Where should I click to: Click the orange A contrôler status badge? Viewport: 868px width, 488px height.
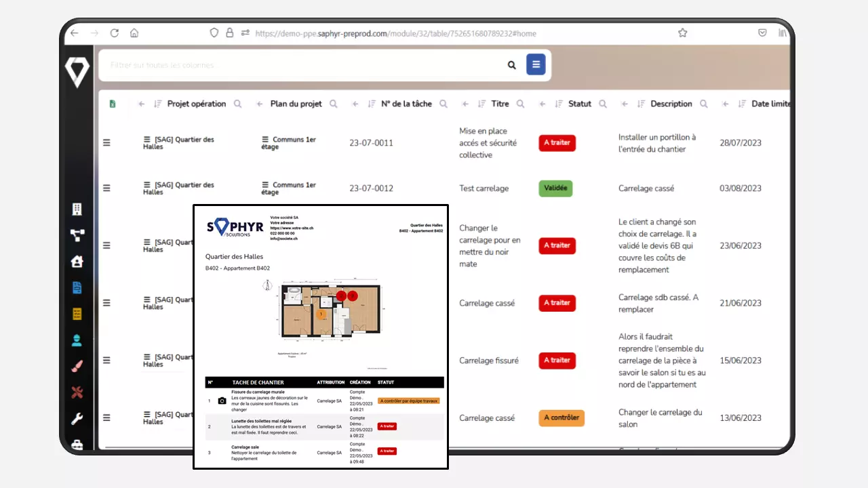561,418
